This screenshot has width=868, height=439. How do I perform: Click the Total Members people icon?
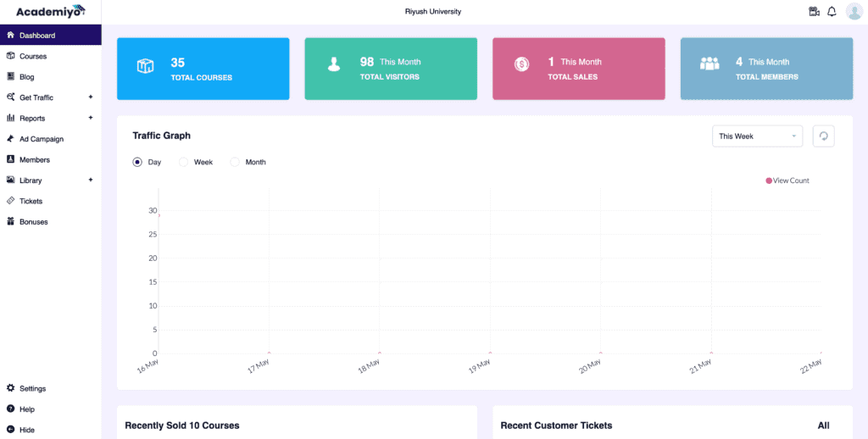coord(709,64)
